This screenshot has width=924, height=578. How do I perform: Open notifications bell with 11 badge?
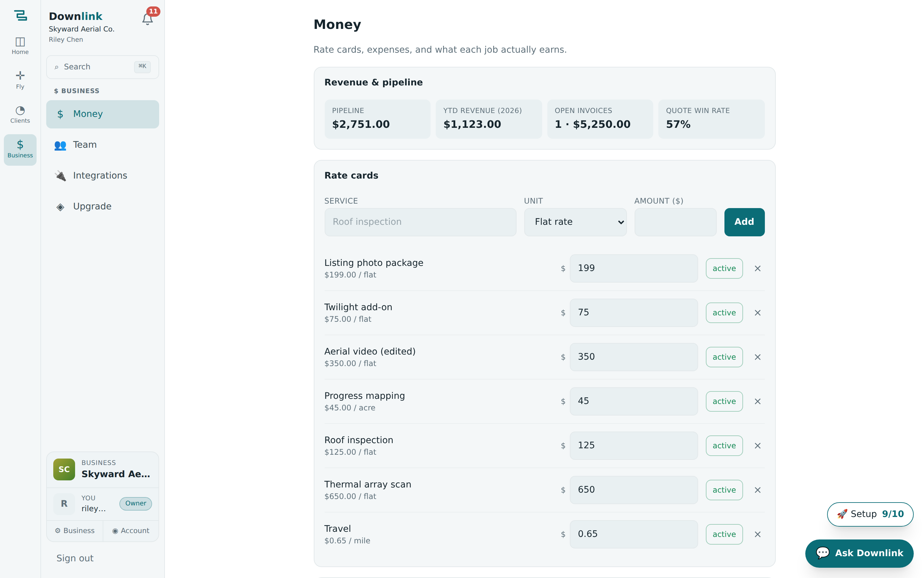(x=148, y=18)
